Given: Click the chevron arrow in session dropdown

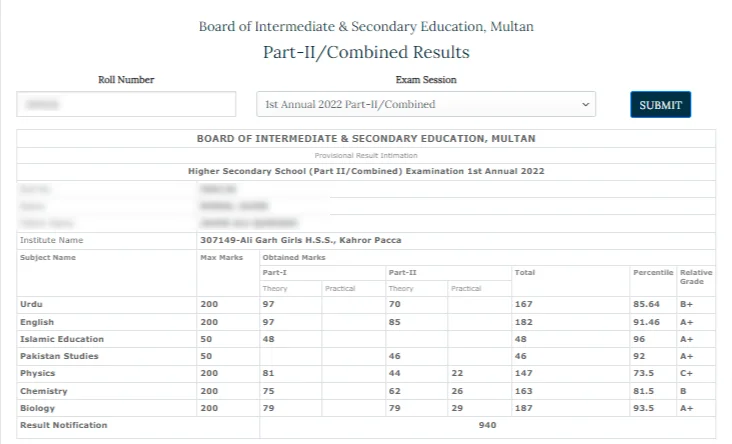Looking at the screenshot, I should (x=585, y=104).
